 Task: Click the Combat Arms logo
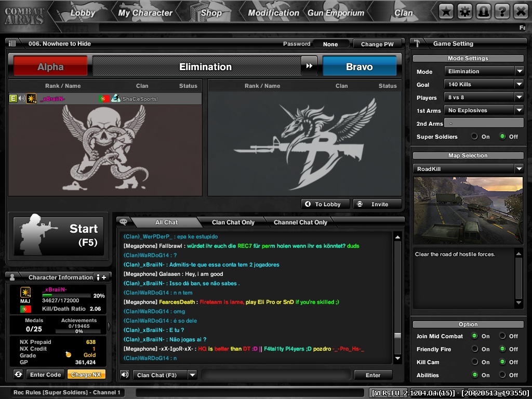tap(24, 16)
